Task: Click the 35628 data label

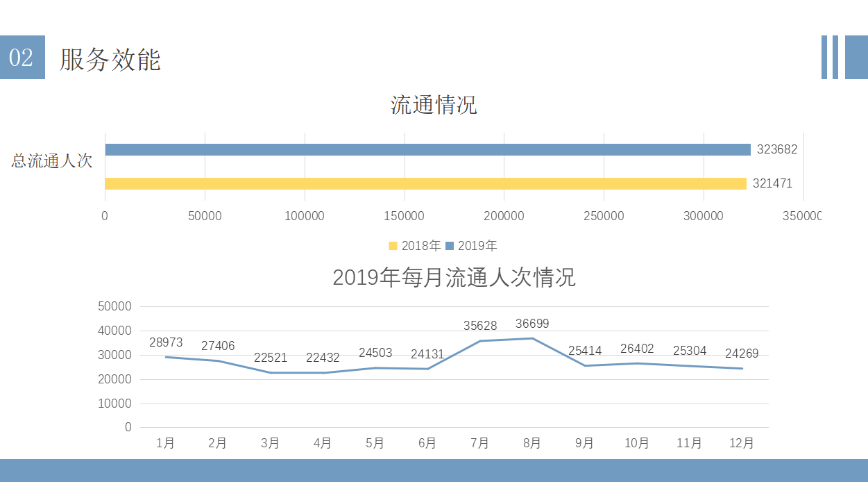Action: [480, 326]
